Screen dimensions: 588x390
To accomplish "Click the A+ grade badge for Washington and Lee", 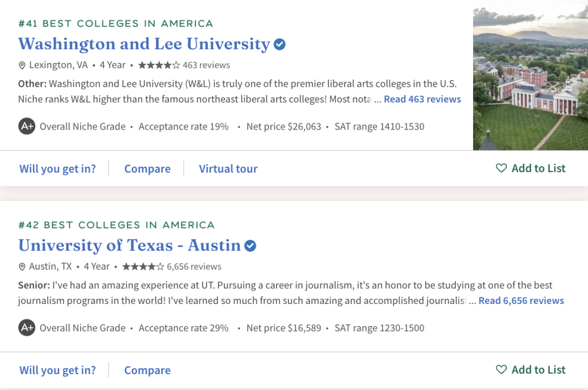I will pos(27,126).
